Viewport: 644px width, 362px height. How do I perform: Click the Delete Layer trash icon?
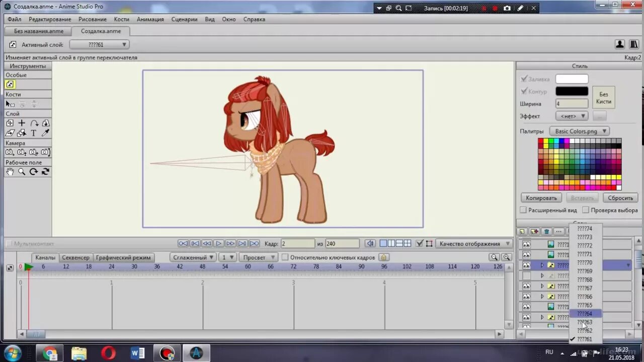546,232
